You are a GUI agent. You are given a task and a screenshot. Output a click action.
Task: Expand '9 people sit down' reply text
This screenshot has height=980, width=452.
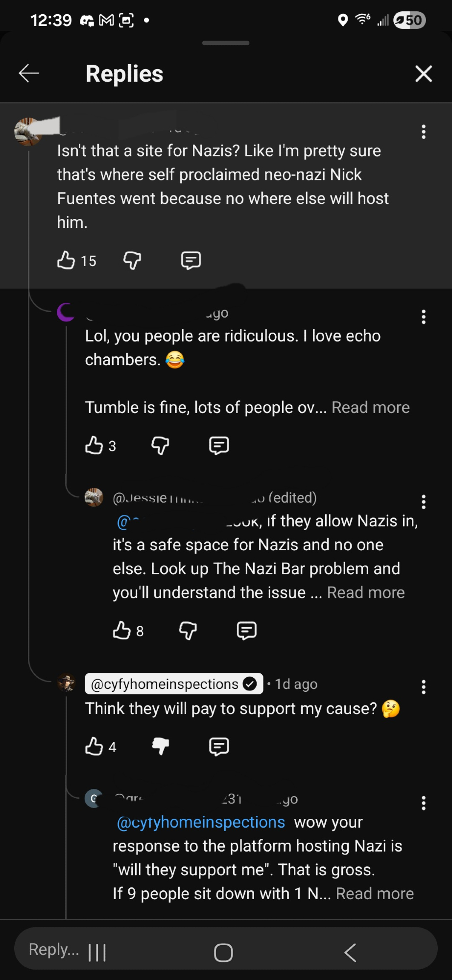tap(375, 893)
